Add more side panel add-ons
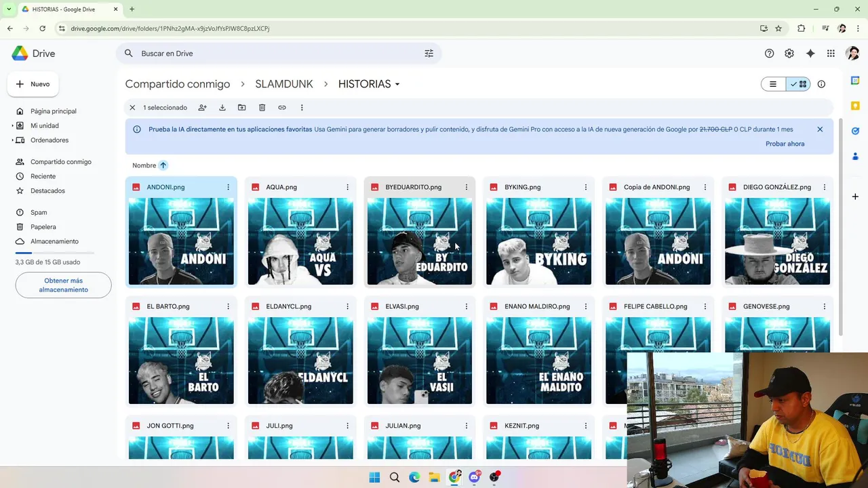Viewport: 868px width, 488px height. tap(855, 197)
